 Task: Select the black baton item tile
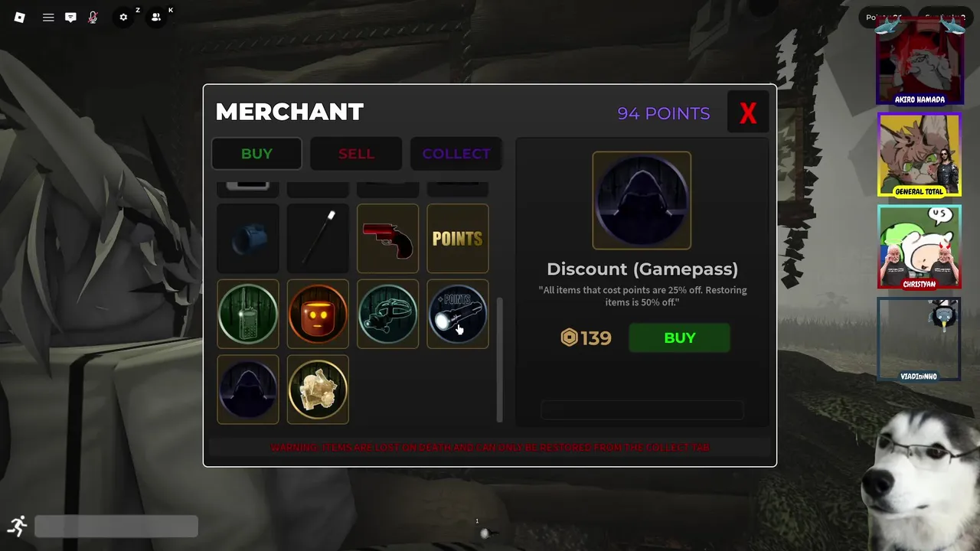(x=318, y=238)
